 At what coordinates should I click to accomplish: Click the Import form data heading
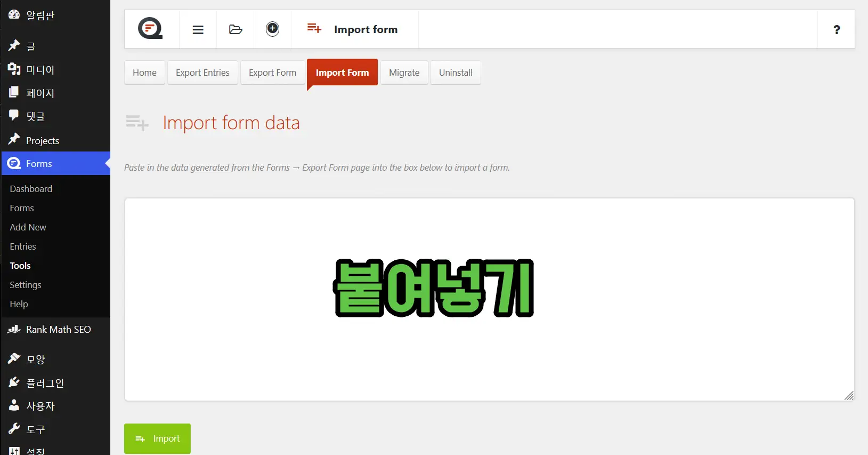coord(231,123)
